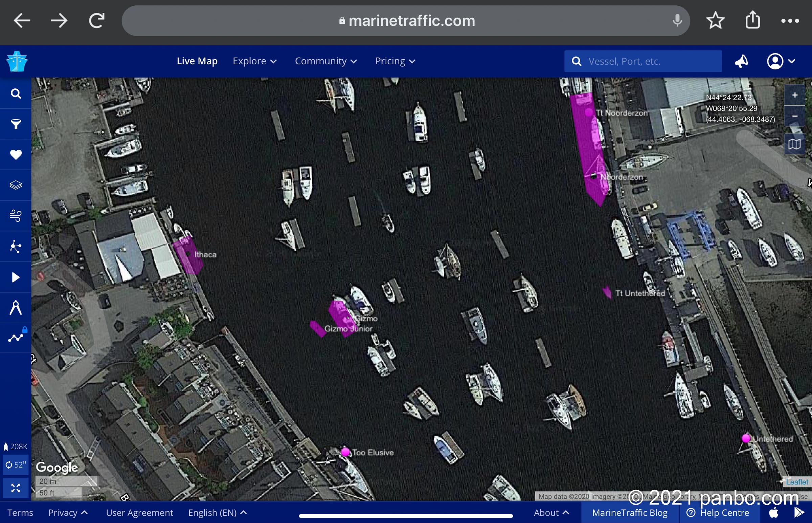Viewport: 812px width, 523px height.
Task: Open the Pricing menu
Action: point(395,62)
